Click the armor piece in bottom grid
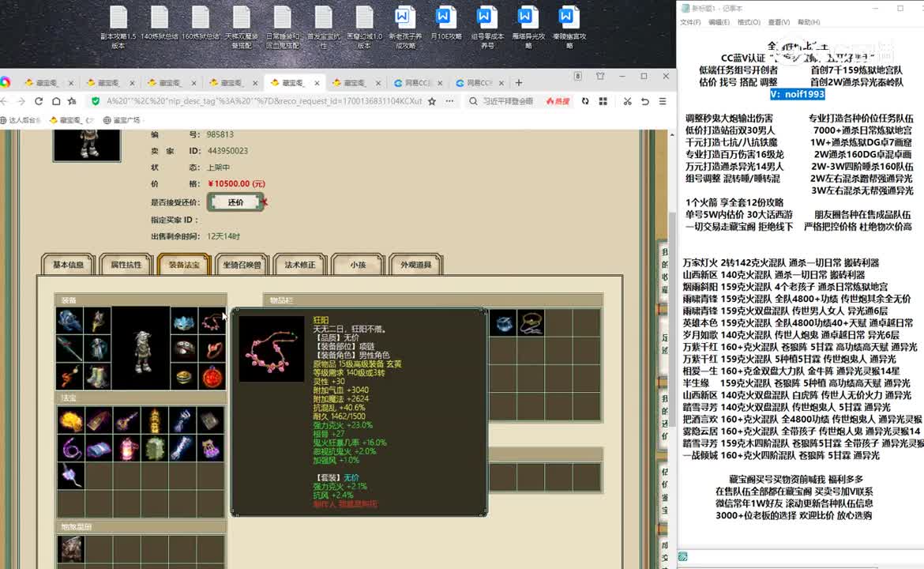Viewport: 924px width, 569px height. [70, 549]
